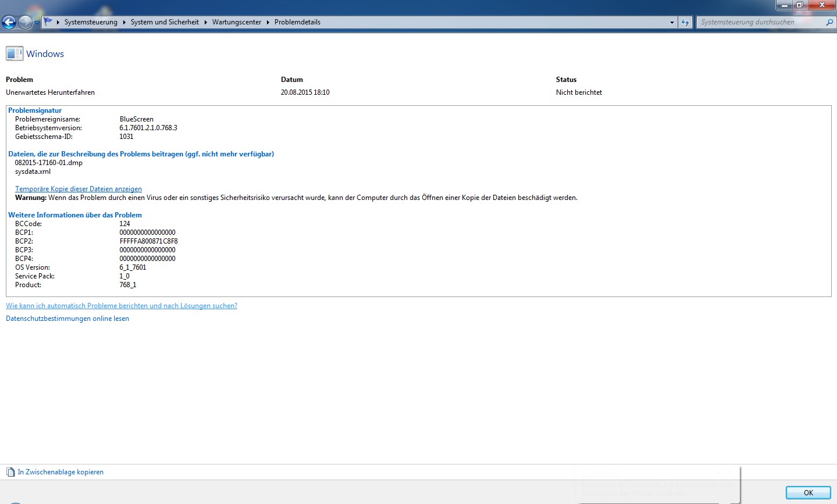Open Wartungscenter breadcrumb

click(x=237, y=22)
